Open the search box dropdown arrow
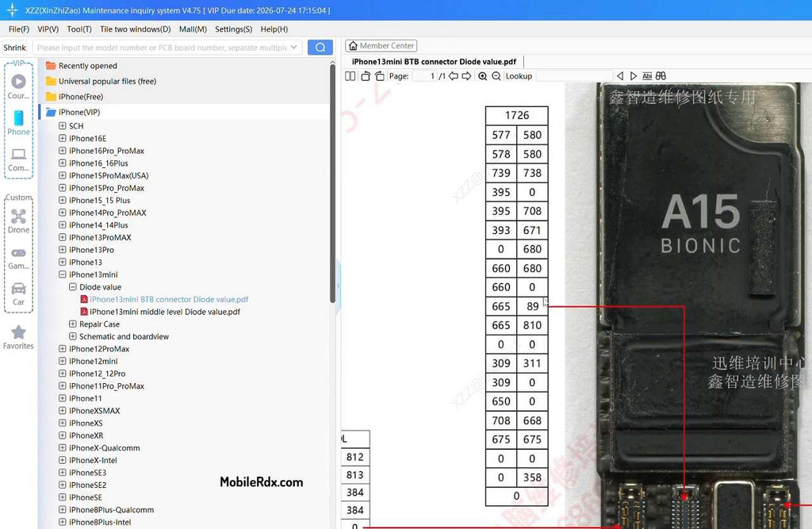812x529 pixels. coord(294,48)
